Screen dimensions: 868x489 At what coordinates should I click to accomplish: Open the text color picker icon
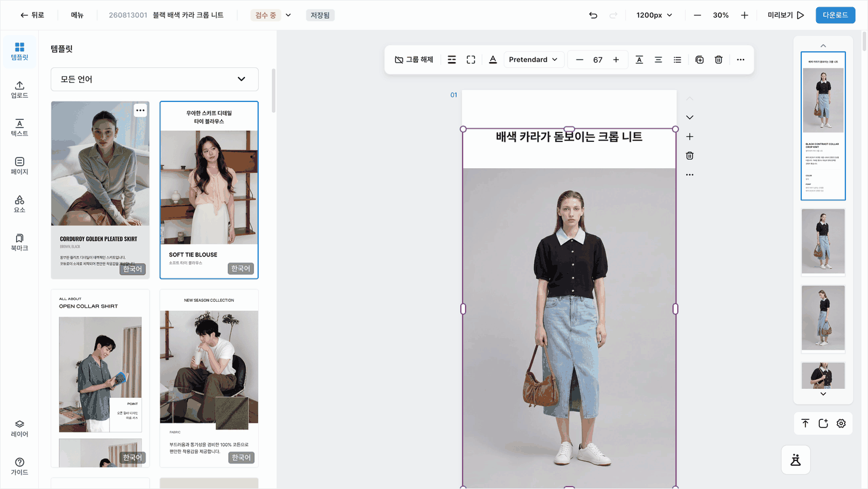pyautogui.click(x=493, y=60)
